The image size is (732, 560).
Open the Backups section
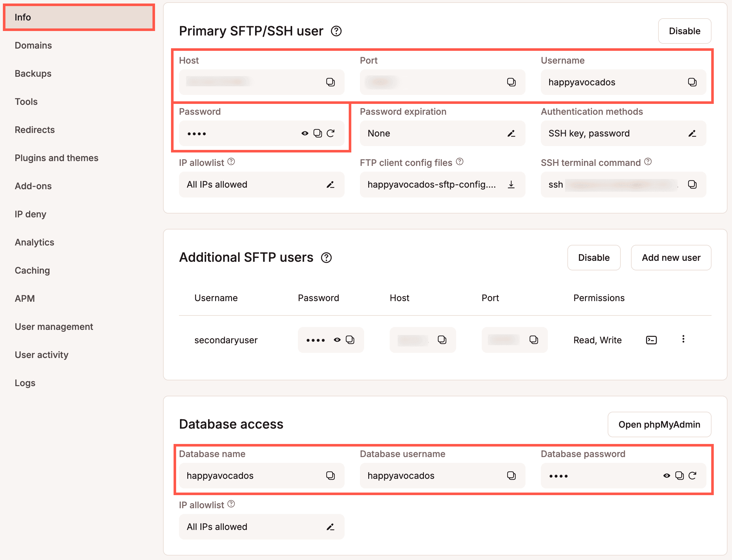point(33,74)
